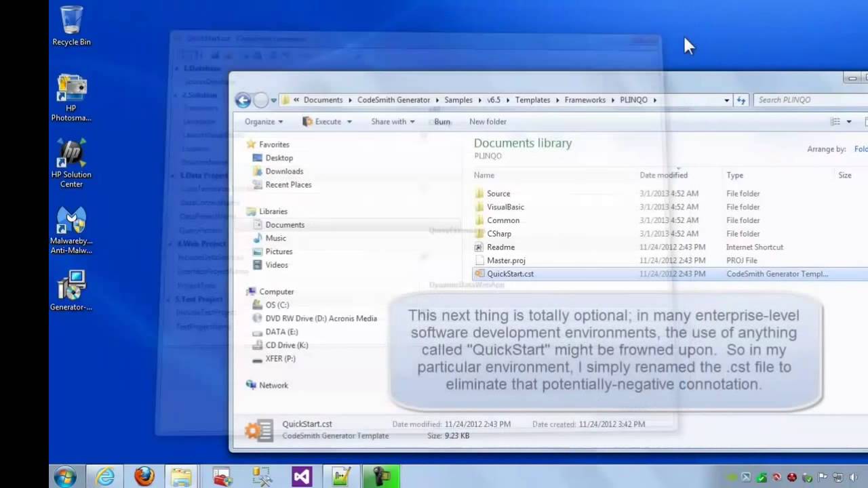Select the VisualBasic folder row
The height and width of the screenshot is (488, 868).
670,207
